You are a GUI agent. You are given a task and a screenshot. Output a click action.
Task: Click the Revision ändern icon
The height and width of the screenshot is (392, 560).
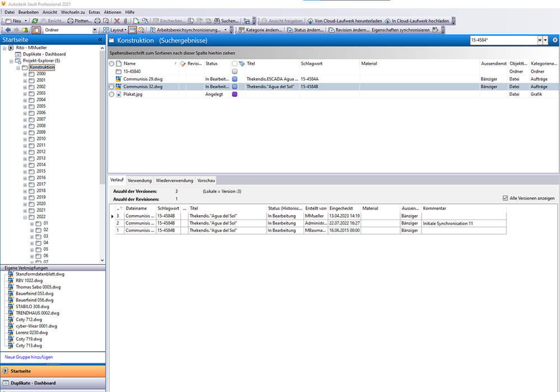[332, 30]
